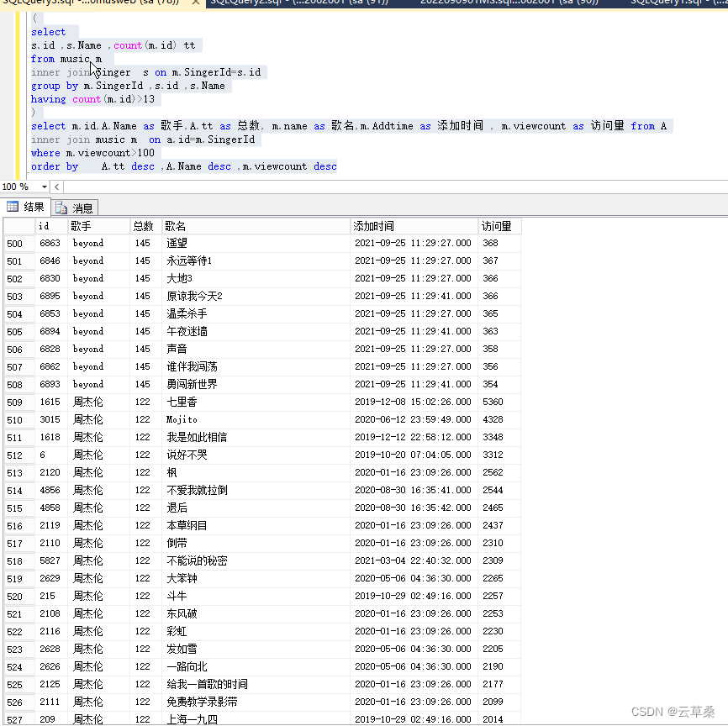This screenshot has width=728, height=726.
Task: Click song name cell 七里香
Action: point(256,402)
